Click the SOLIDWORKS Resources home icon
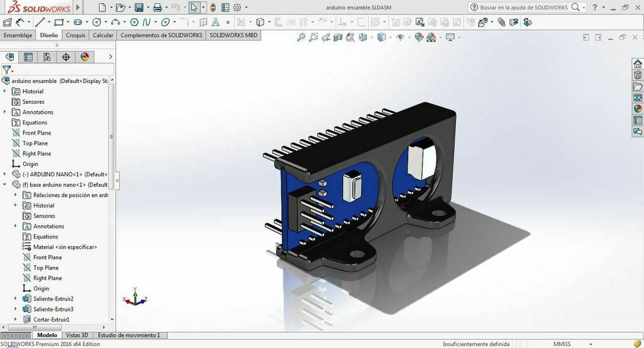 [x=638, y=64]
